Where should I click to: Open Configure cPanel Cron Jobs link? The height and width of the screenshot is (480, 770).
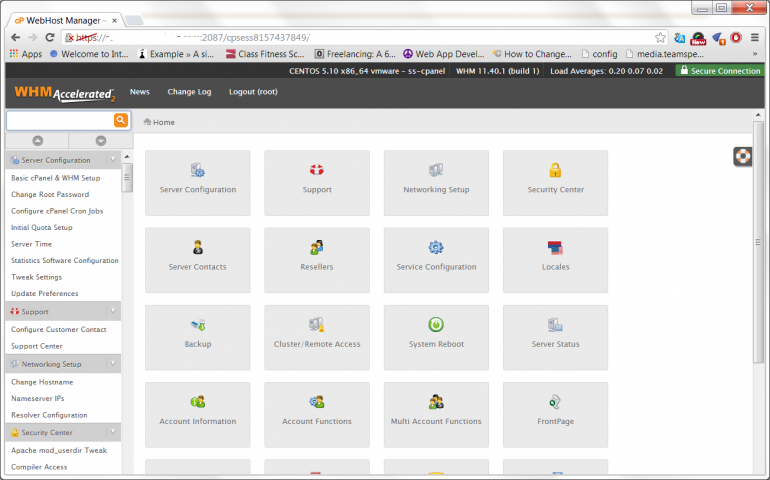tap(57, 211)
